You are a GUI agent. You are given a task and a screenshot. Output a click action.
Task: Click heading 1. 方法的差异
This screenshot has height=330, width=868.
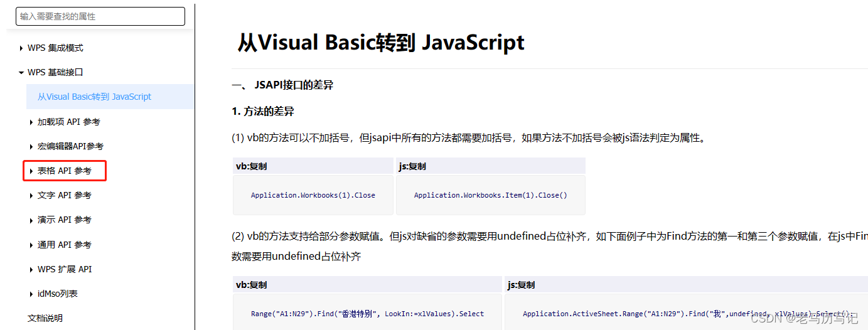click(263, 112)
